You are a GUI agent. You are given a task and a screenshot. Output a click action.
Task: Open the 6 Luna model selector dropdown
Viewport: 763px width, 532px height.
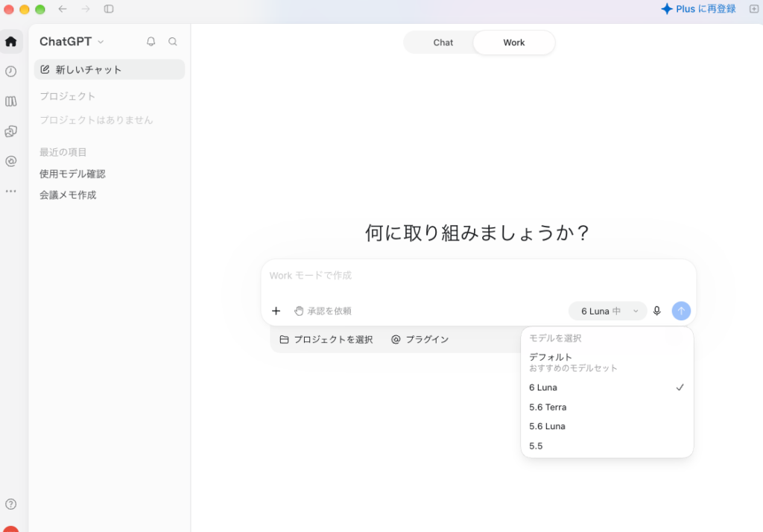(x=608, y=311)
